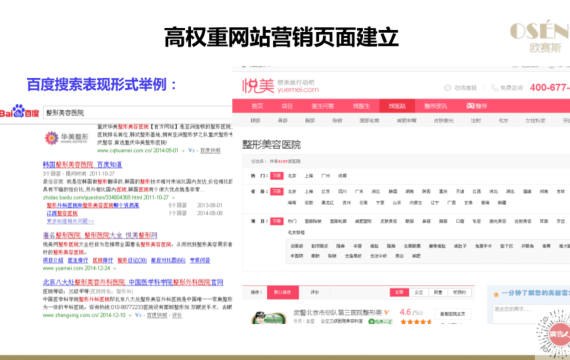Select 上海 in the 热门 city filter

click(309, 176)
